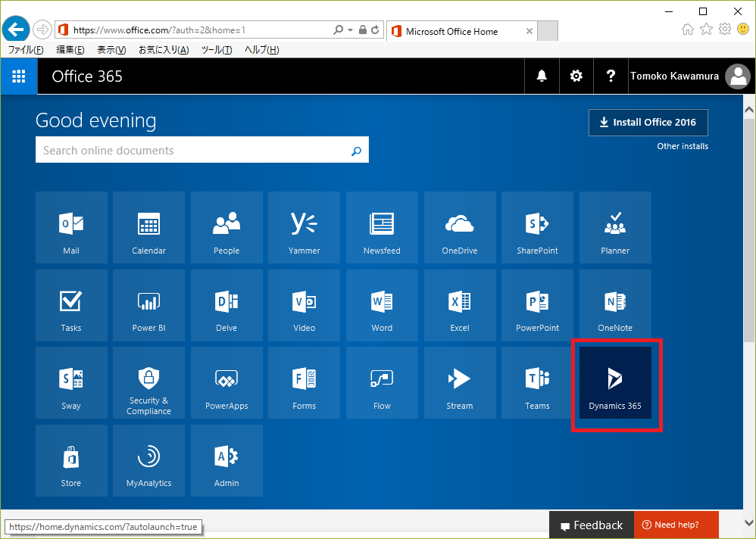Launch the Dynamics 365 tile

pos(615,383)
